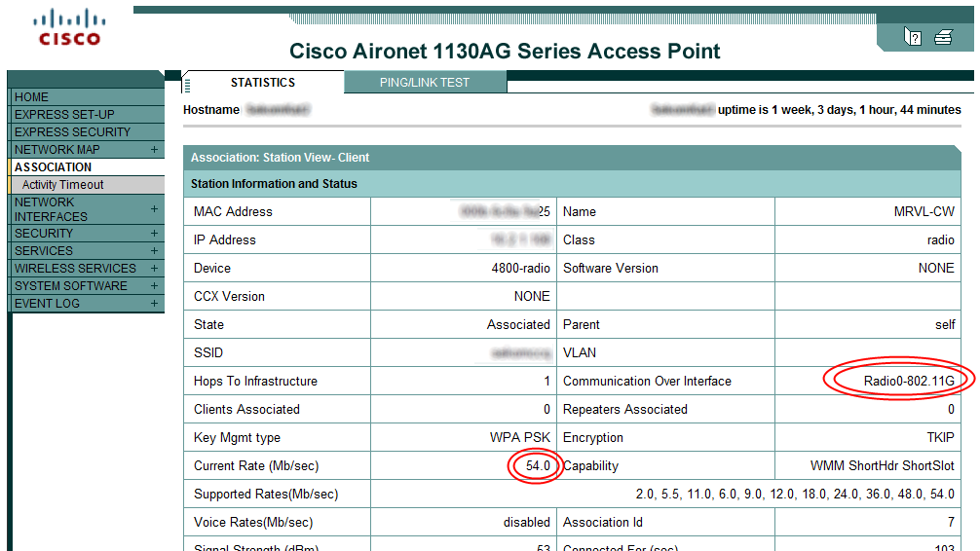The image size is (980, 551).
Task: Go to EXPRESS SET-UP page
Action: click(64, 115)
